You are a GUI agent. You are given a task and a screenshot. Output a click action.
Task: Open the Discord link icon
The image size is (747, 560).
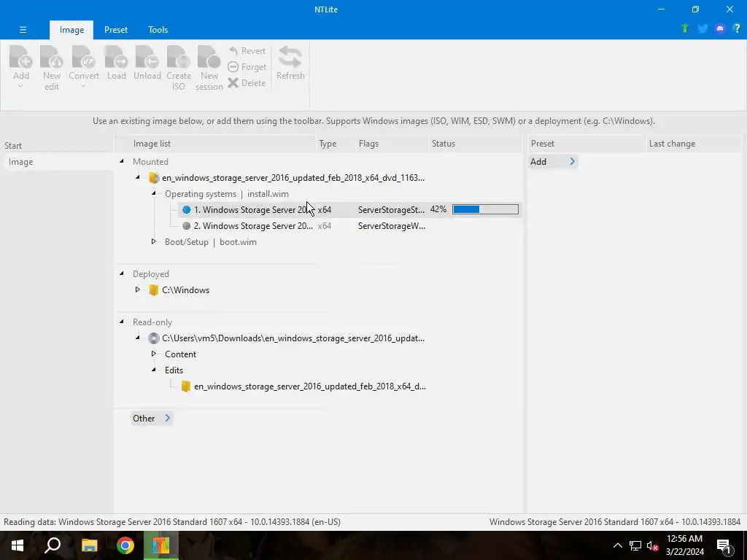tap(720, 28)
